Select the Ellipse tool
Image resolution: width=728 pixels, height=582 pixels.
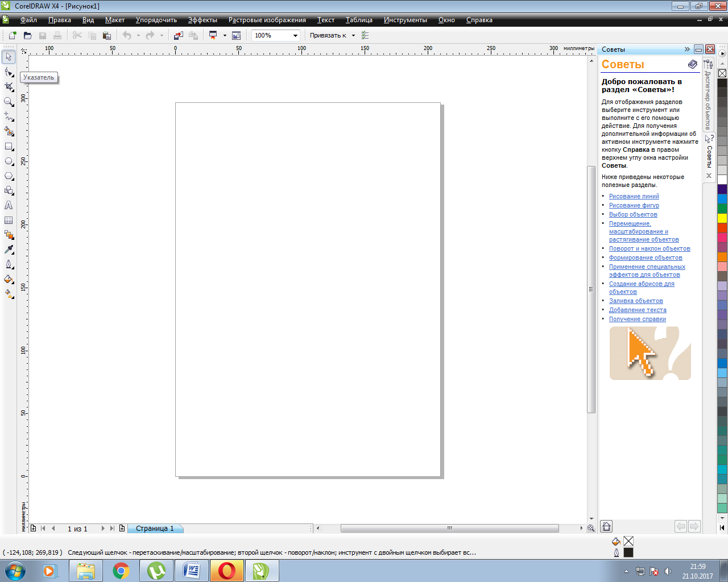pyautogui.click(x=9, y=161)
